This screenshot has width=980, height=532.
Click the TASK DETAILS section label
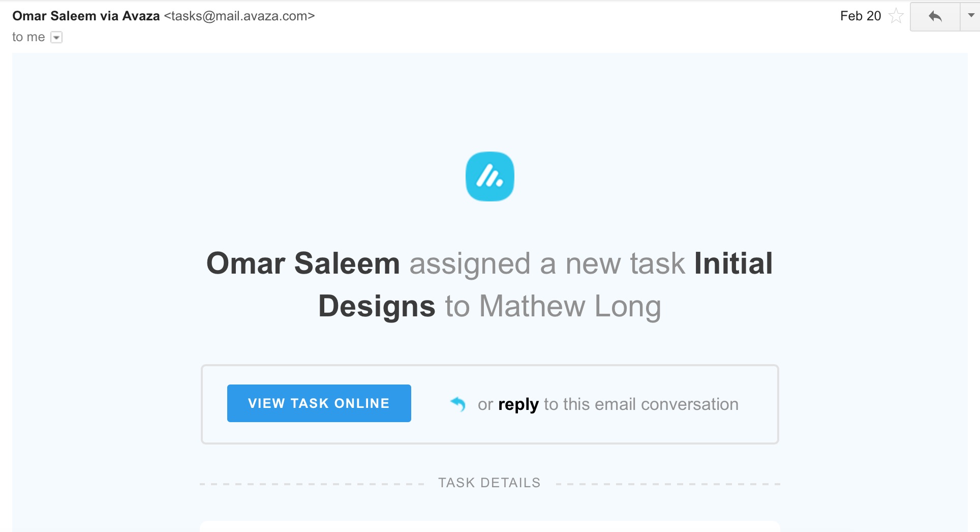pos(489,483)
